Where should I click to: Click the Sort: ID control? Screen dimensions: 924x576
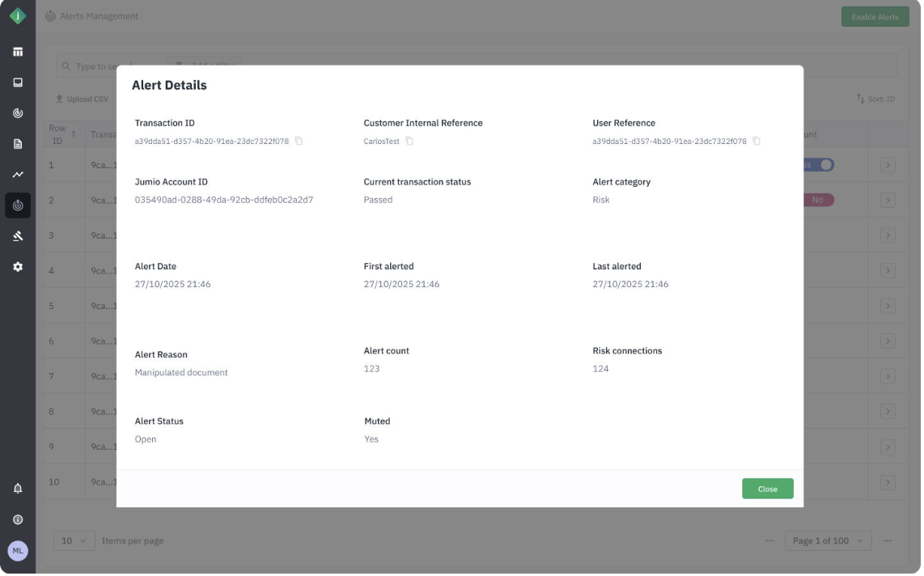[876, 100]
